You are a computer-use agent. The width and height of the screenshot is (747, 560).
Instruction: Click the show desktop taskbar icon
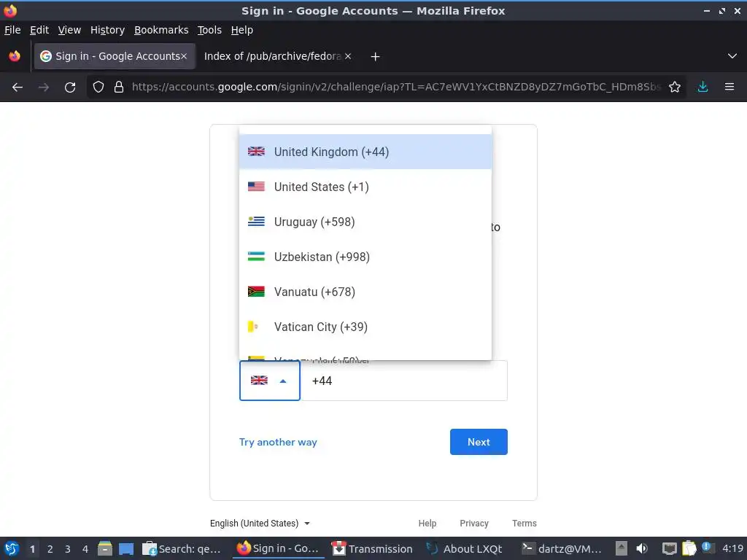(x=126, y=548)
